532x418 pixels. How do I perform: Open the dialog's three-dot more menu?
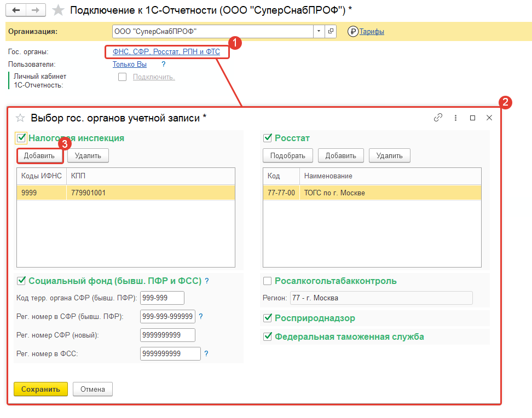(455, 118)
